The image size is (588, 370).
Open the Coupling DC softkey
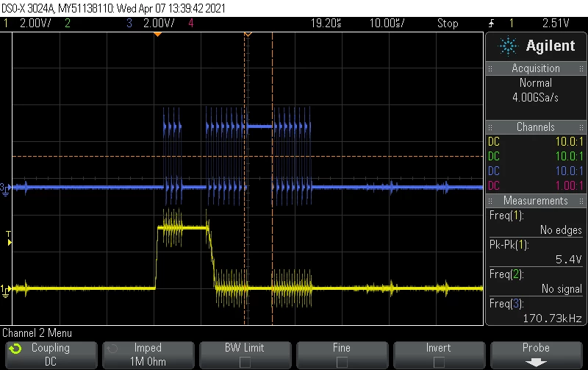(51, 355)
